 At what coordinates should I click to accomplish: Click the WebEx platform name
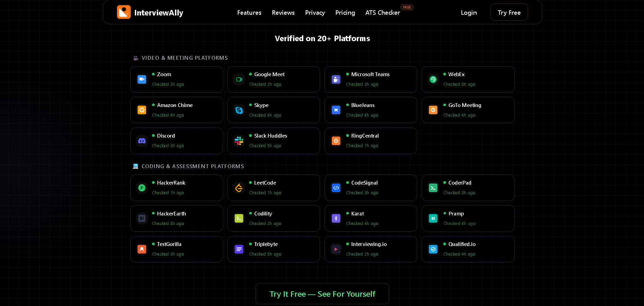pyautogui.click(x=456, y=74)
